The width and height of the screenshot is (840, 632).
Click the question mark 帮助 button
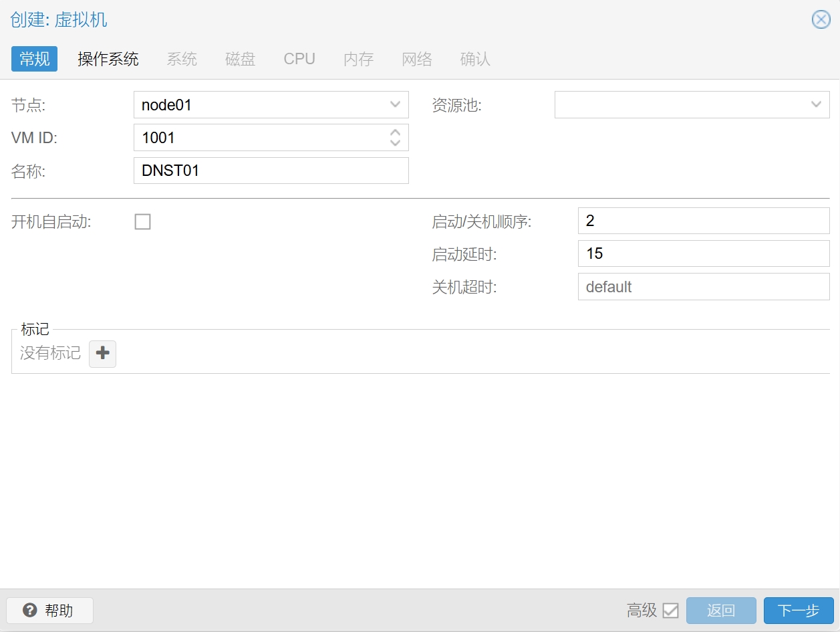tap(49, 611)
